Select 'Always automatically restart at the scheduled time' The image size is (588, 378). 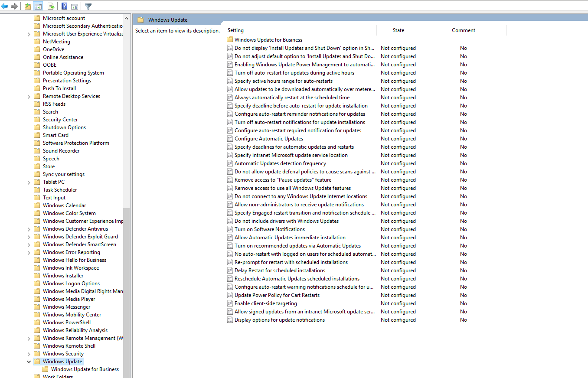click(292, 98)
